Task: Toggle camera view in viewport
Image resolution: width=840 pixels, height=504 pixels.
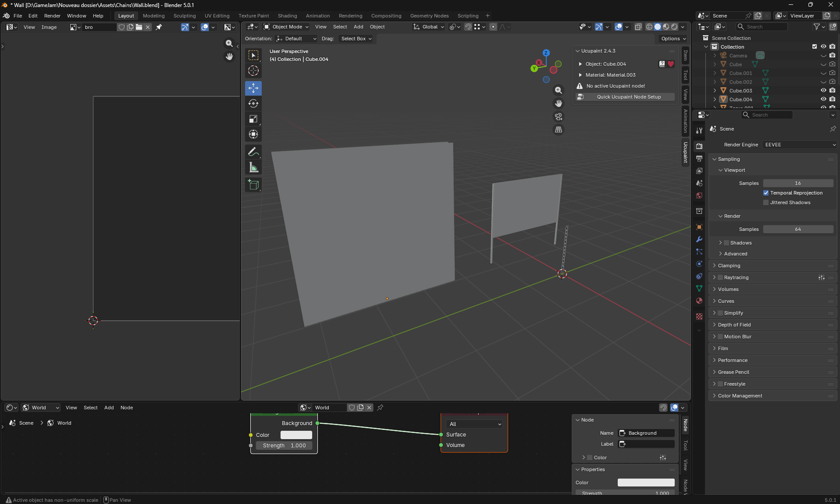Action: [559, 117]
